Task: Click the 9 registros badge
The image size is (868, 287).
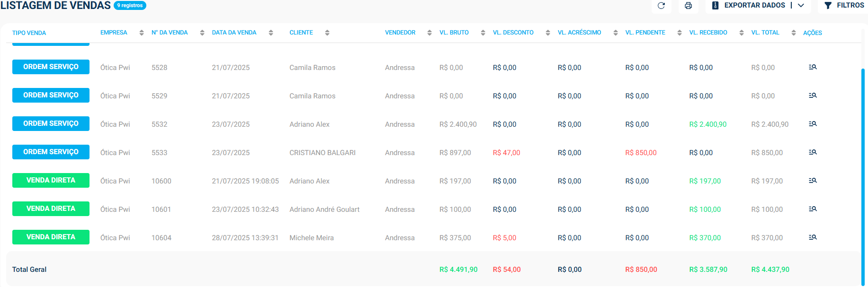Action: [130, 6]
